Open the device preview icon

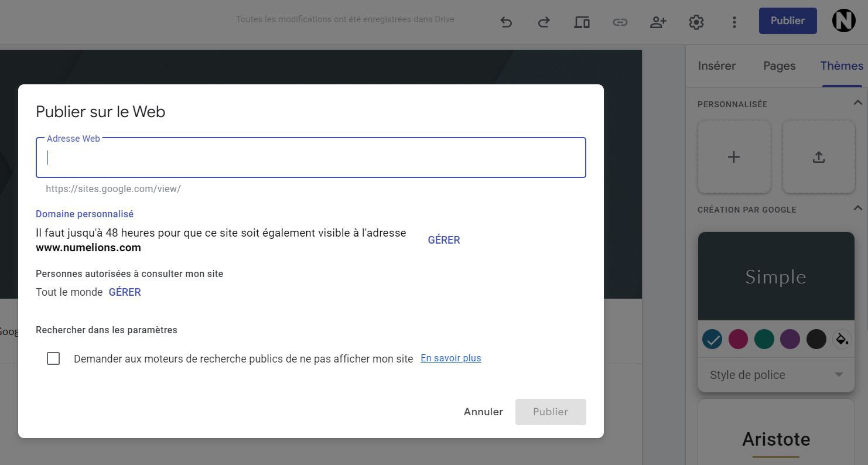(x=582, y=22)
